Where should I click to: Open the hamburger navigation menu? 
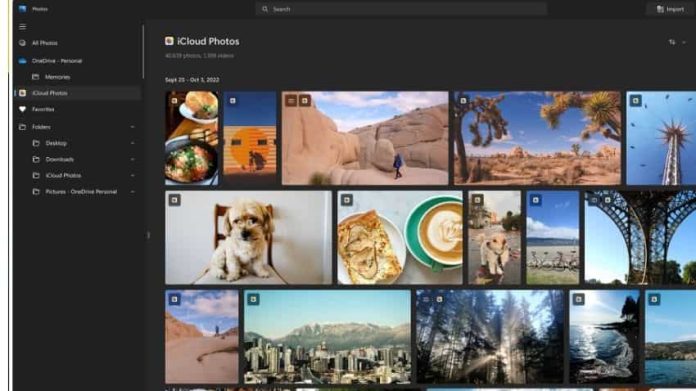[22, 27]
